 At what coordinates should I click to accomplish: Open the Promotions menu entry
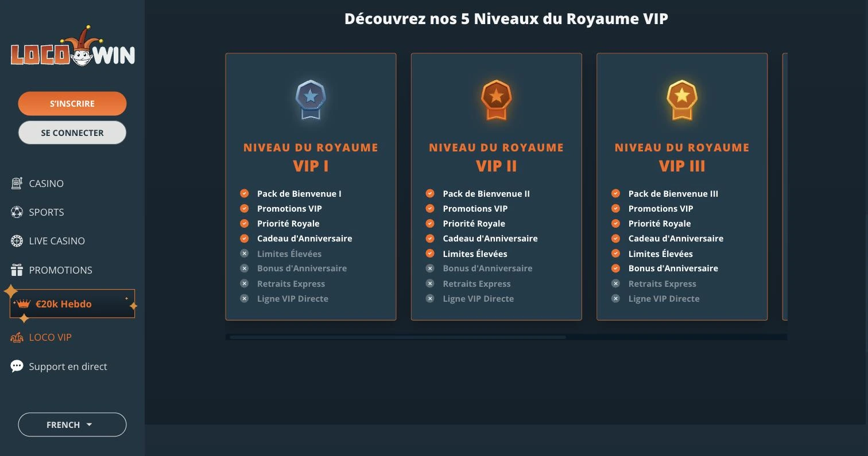[60, 270]
